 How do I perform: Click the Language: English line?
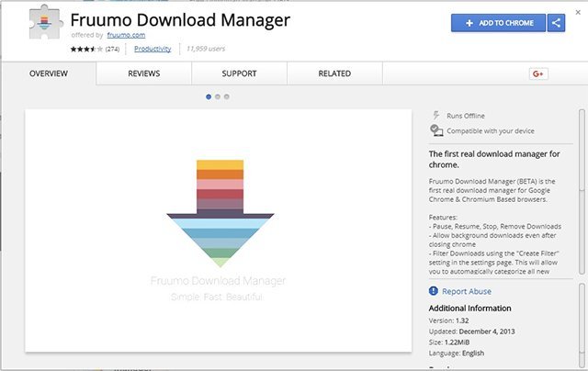pos(457,353)
